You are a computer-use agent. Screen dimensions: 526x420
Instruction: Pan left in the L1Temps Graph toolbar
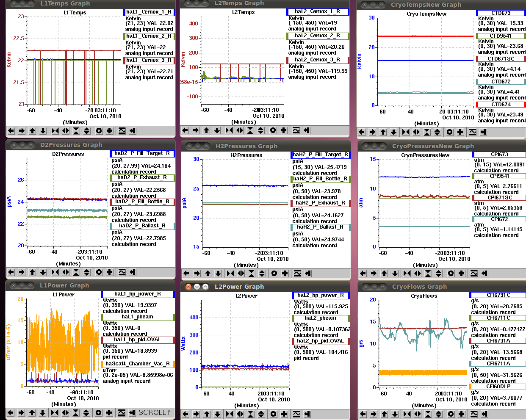(11, 131)
